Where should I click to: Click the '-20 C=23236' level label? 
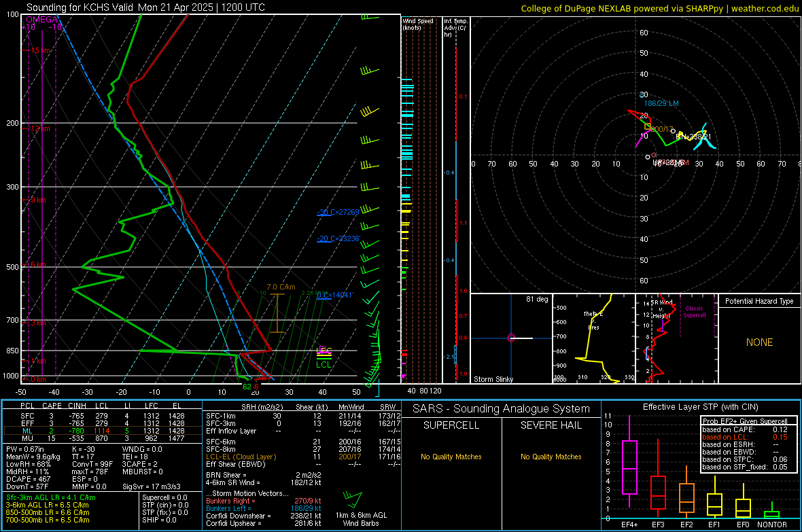coord(338,238)
